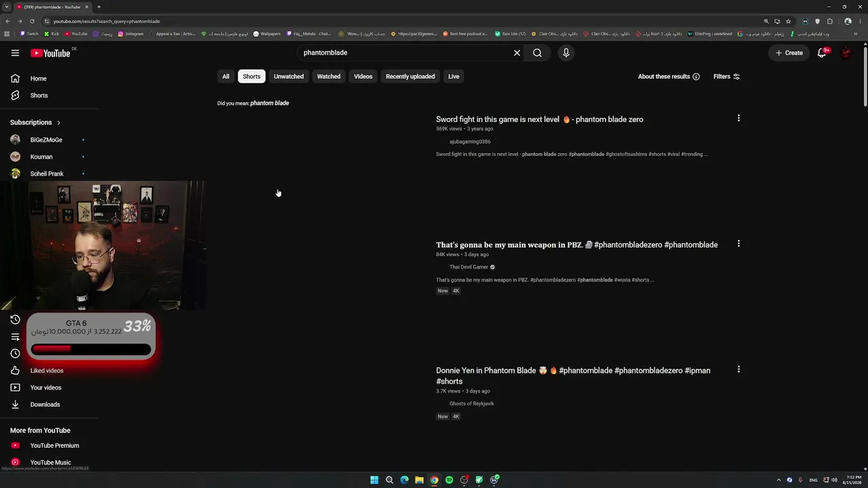This screenshot has height=488, width=868.
Task: Open options for the Donnie Yen video
Action: [x=738, y=369]
